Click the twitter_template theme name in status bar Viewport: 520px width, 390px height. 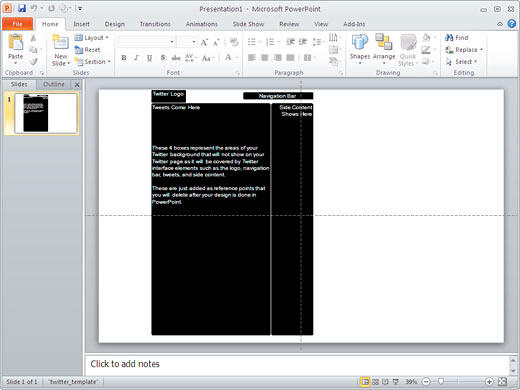click(x=73, y=382)
